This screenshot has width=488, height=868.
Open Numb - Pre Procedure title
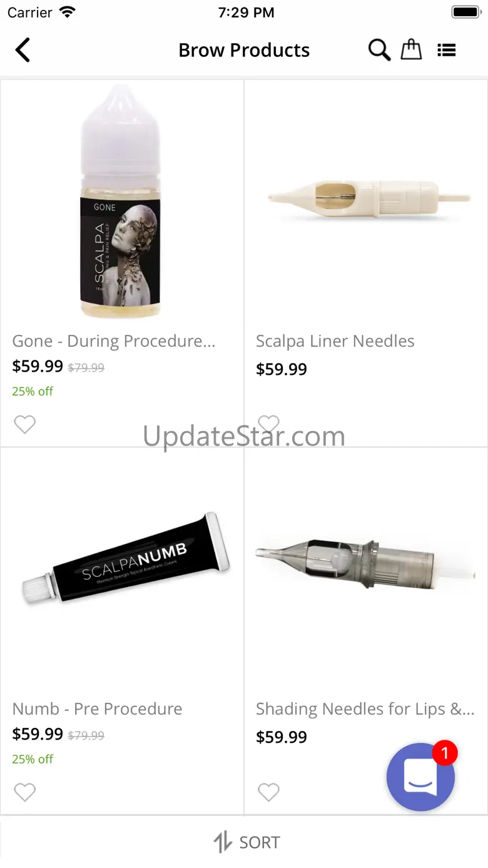pyautogui.click(x=98, y=709)
